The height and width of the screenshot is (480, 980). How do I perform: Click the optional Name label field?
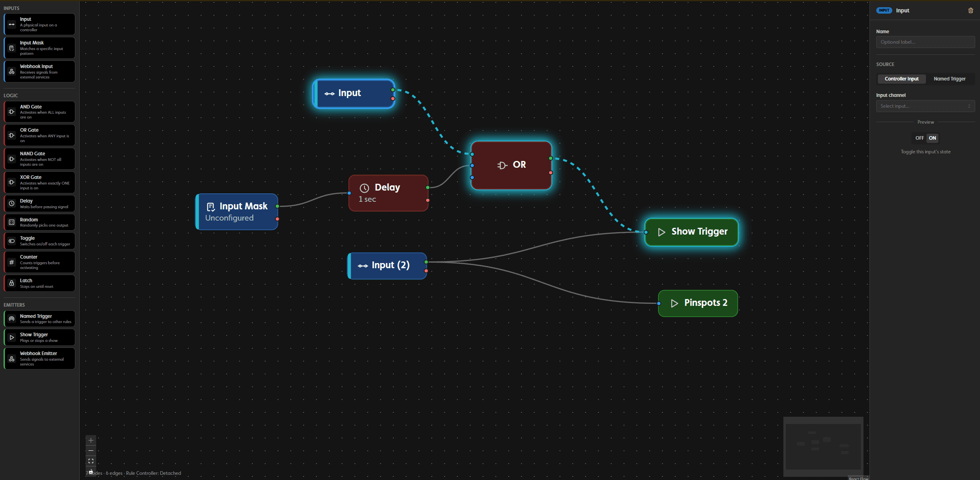click(x=926, y=42)
